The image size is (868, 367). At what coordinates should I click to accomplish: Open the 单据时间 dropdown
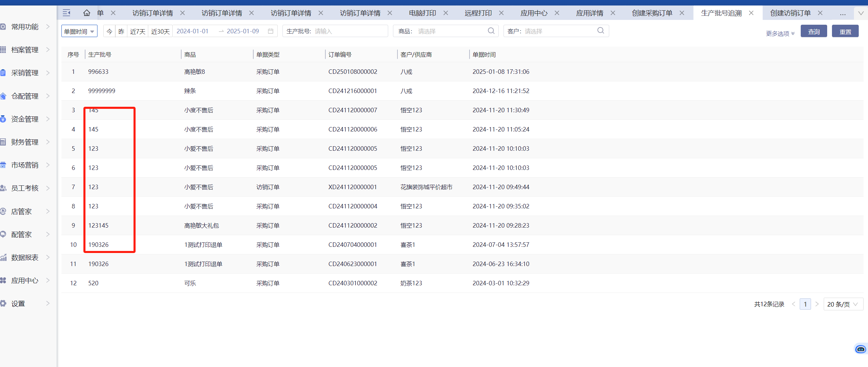(79, 31)
